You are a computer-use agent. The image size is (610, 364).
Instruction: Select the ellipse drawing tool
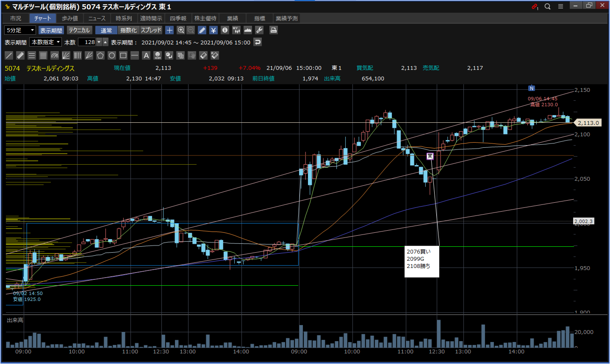[x=112, y=55]
